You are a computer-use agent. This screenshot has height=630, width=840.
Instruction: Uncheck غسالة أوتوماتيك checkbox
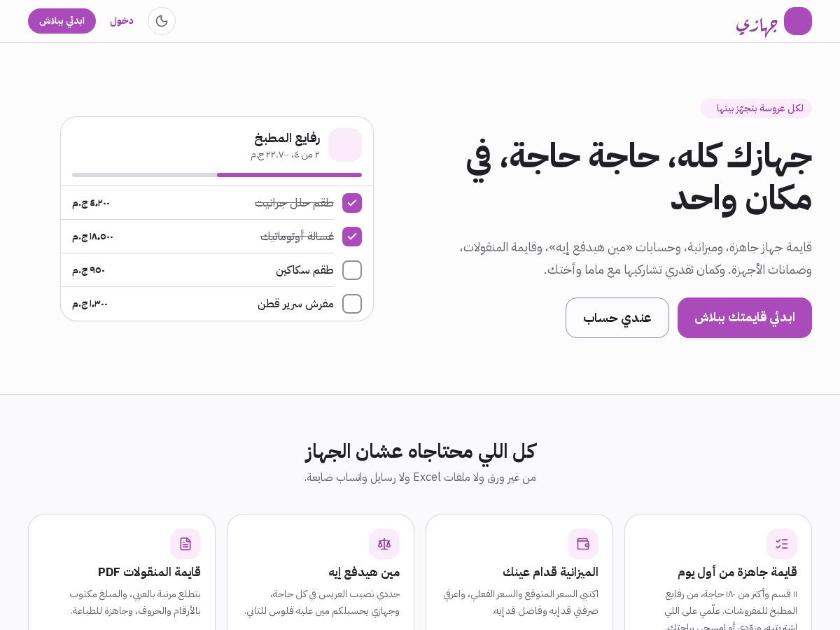click(352, 237)
